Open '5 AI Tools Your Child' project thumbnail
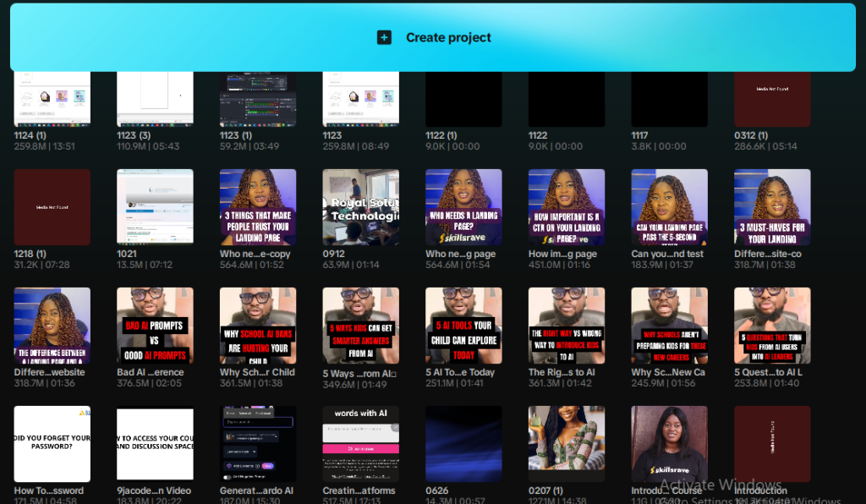This screenshot has height=504, width=866. 463,326
